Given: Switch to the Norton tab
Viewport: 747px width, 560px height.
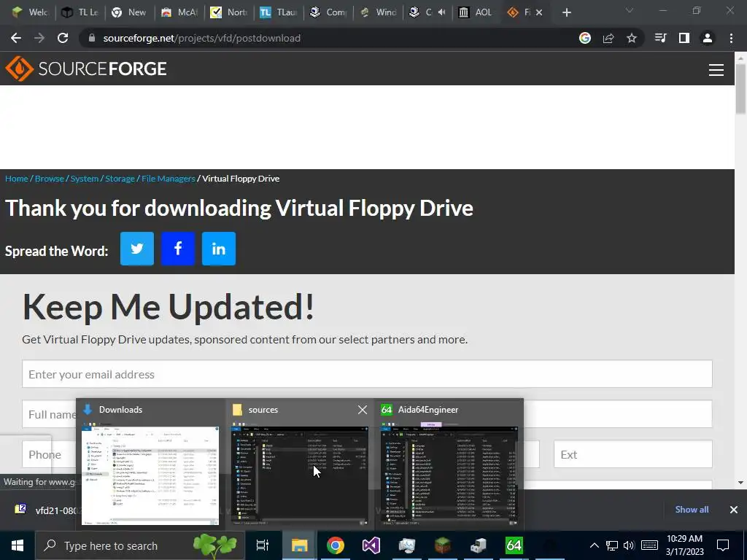Looking at the screenshot, I should (228, 12).
